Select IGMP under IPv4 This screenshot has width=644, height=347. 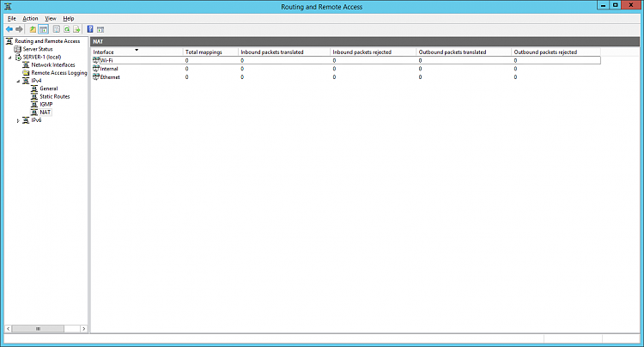pos(46,104)
